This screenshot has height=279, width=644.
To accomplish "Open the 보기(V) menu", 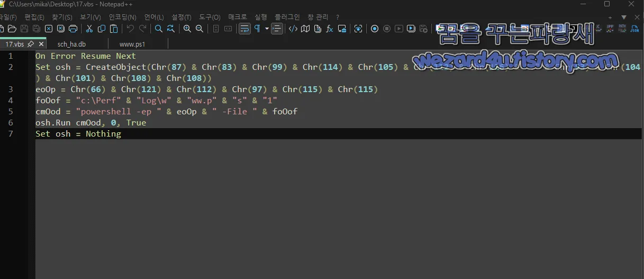I will click(90, 17).
